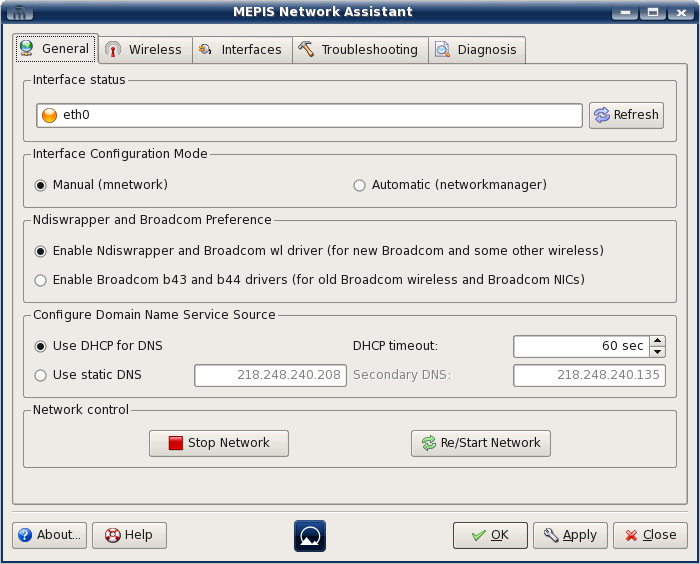This screenshot has width=700, height=564.
Task: Increase DHCP timeout with up arrow
Action: click(657, 341)
